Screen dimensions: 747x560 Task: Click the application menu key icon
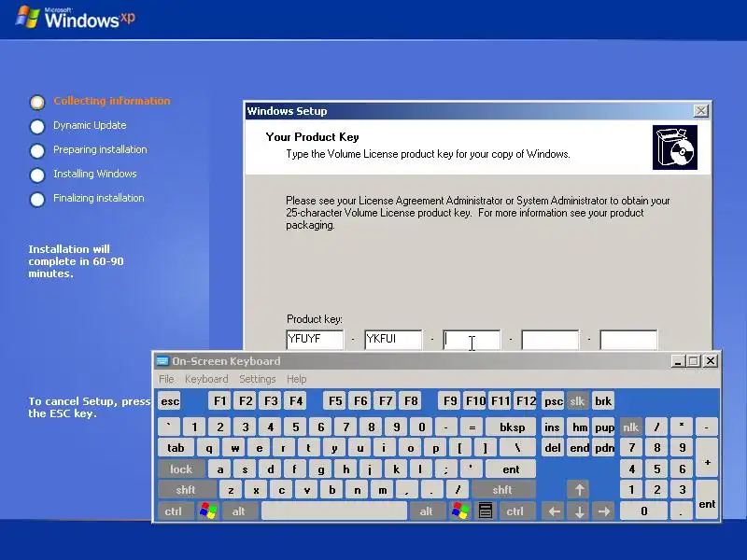click(x=485, y=511)
